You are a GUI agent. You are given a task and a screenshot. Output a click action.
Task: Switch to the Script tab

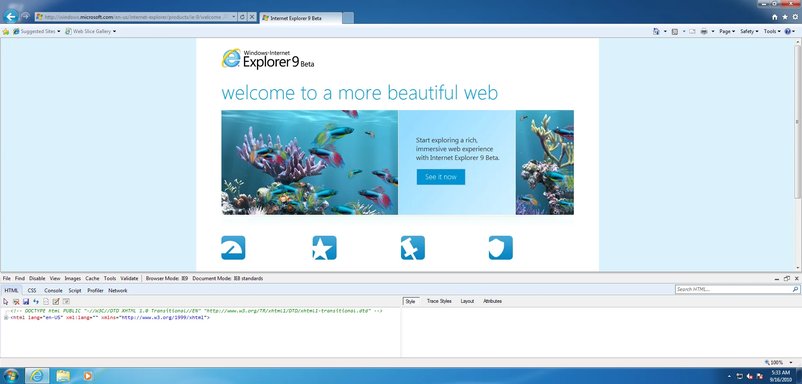[75, 290]
